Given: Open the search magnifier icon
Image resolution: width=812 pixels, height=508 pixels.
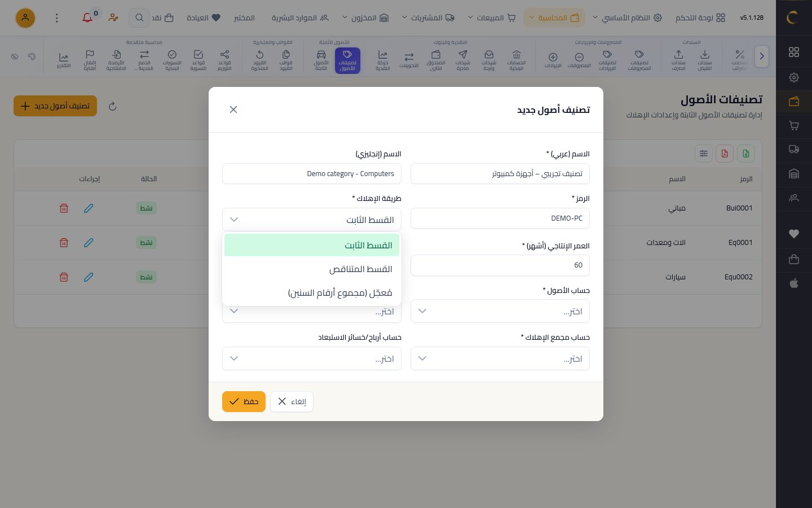Looking at the screenshot, I should click(139, 18).
